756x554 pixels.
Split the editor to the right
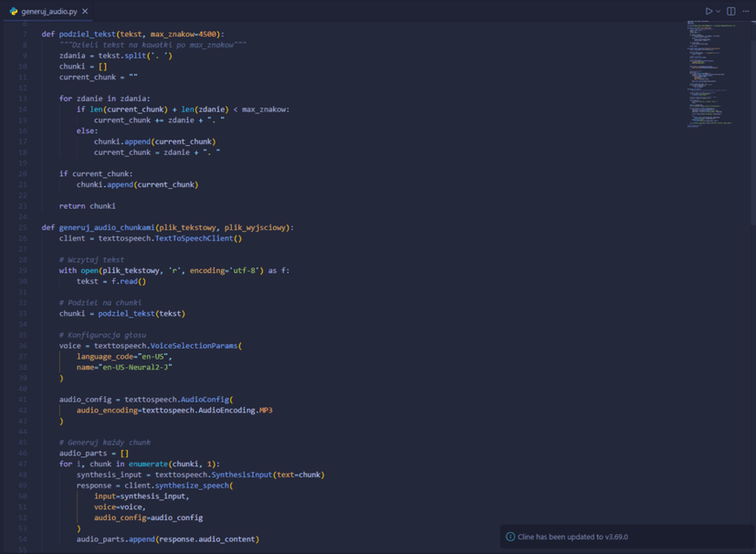pos(731,11)
